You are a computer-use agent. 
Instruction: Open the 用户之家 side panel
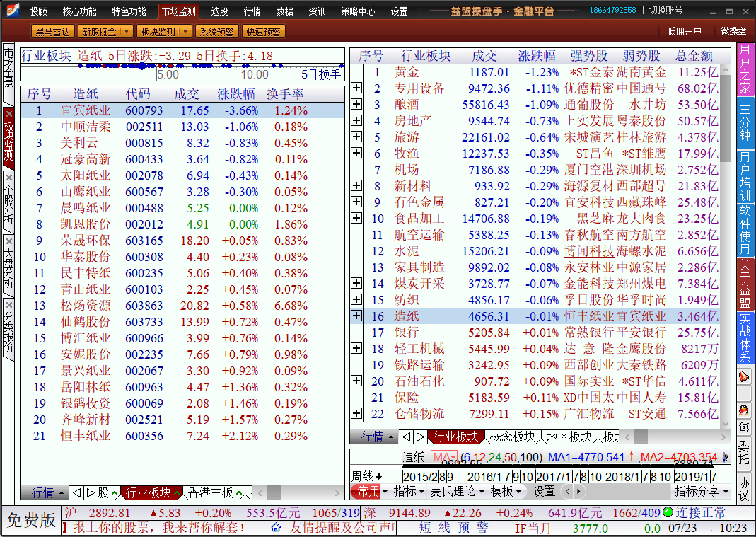745,69
